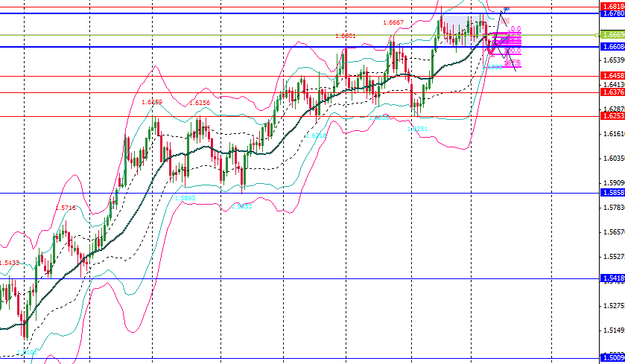Click the 1.5527 axis price value
The width and height of the screenshot is (625, 364).
pyautogui.click(x=614, y=257)
